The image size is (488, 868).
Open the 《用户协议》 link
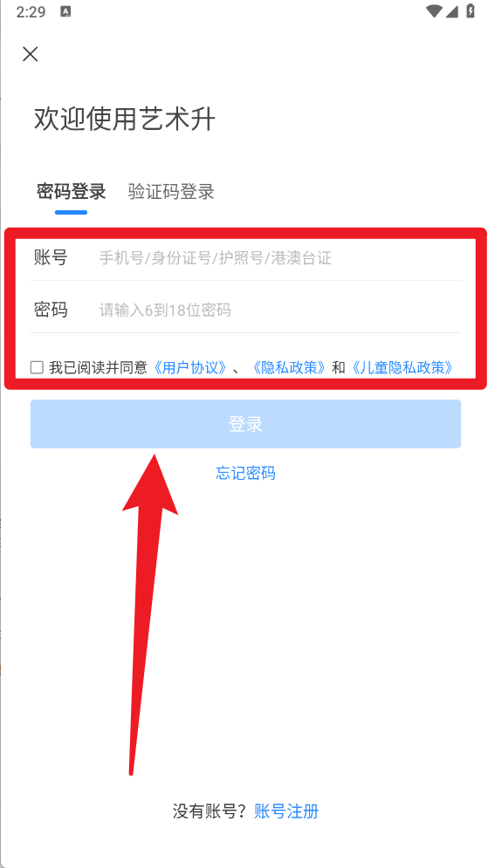(190, 367)
